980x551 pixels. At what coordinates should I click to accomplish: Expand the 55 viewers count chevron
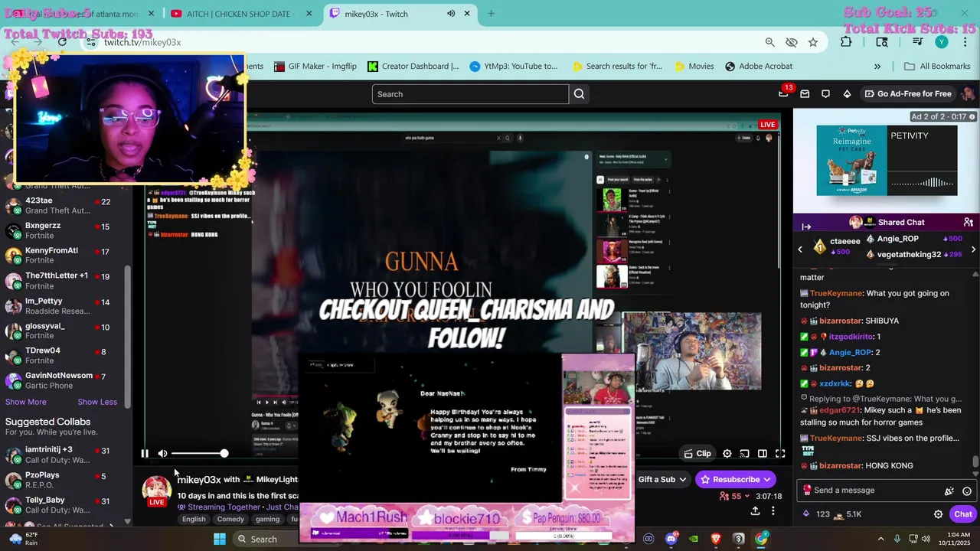(748, 497)
